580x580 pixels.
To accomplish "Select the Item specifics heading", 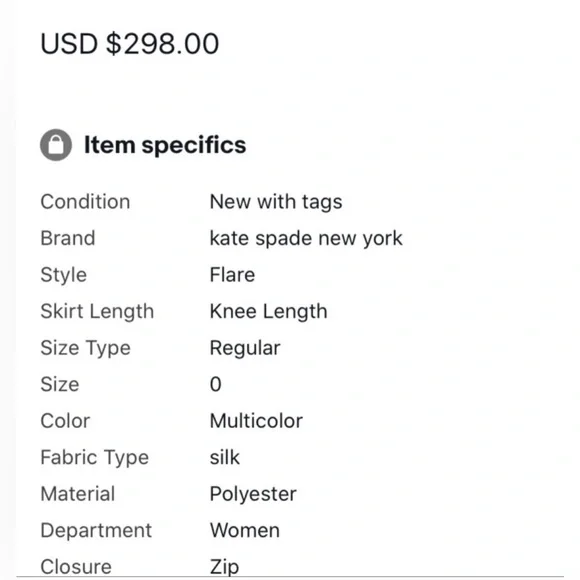I will [165, 145].
